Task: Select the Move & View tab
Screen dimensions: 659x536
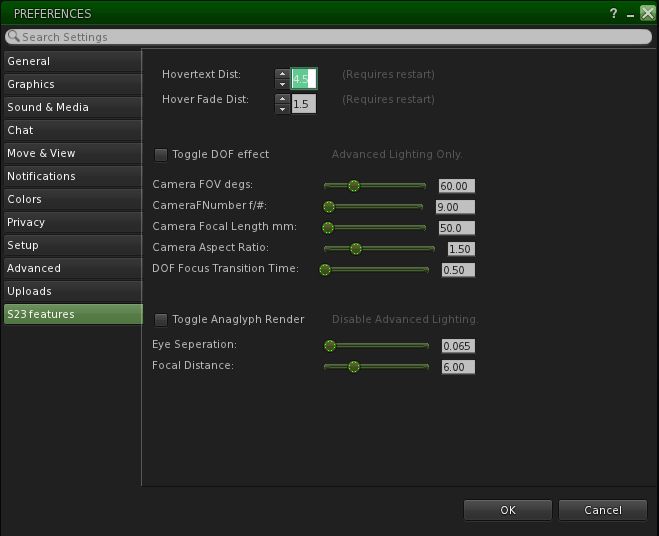Action: point(71,154)
